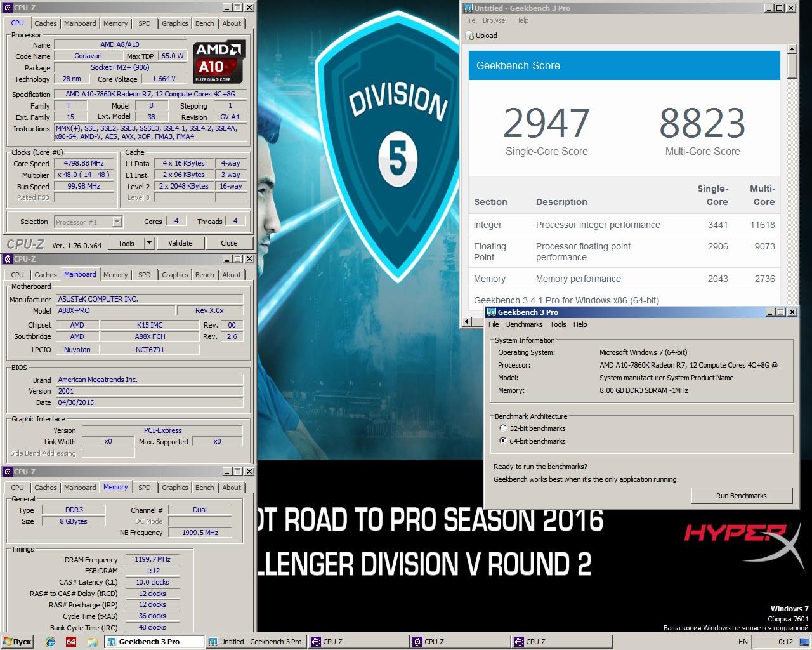Click the multi-core score 8823
Viewport: 812px width, 650px height.
tap(702, 123)
